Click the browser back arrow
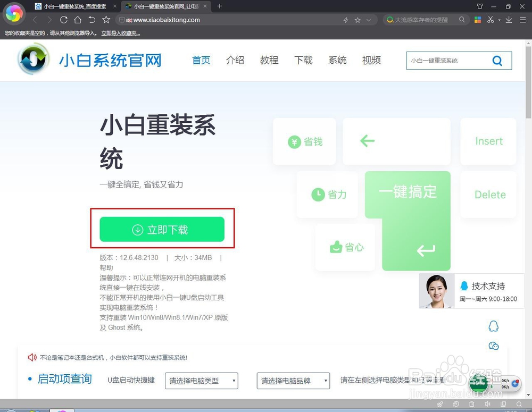Image resolution: width=532 pixels, height=412 pixels. 35,20
